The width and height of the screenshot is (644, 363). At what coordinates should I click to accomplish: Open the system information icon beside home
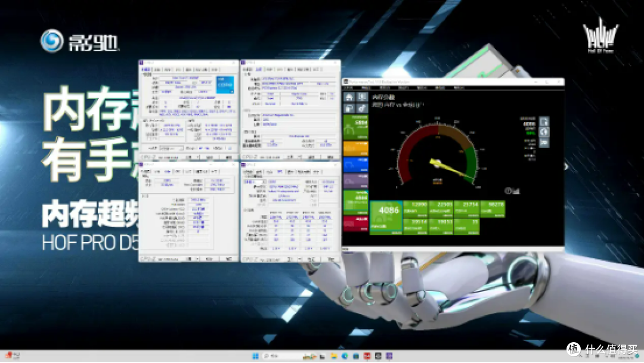point(362,97)
